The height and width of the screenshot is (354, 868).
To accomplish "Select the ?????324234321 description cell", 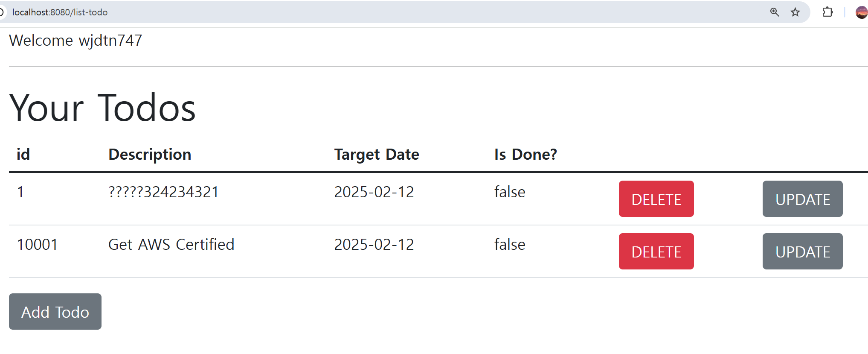I will click(164, 192).
